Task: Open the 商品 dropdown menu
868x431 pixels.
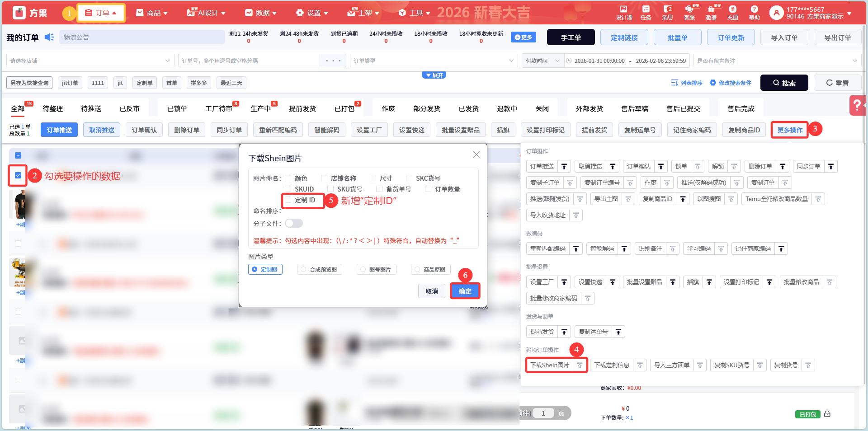Action: 152,13
